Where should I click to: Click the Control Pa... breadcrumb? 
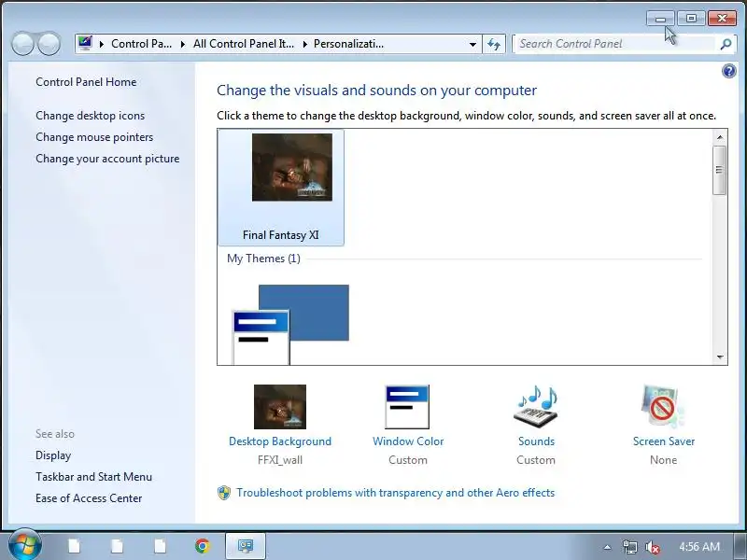(142, 44)
